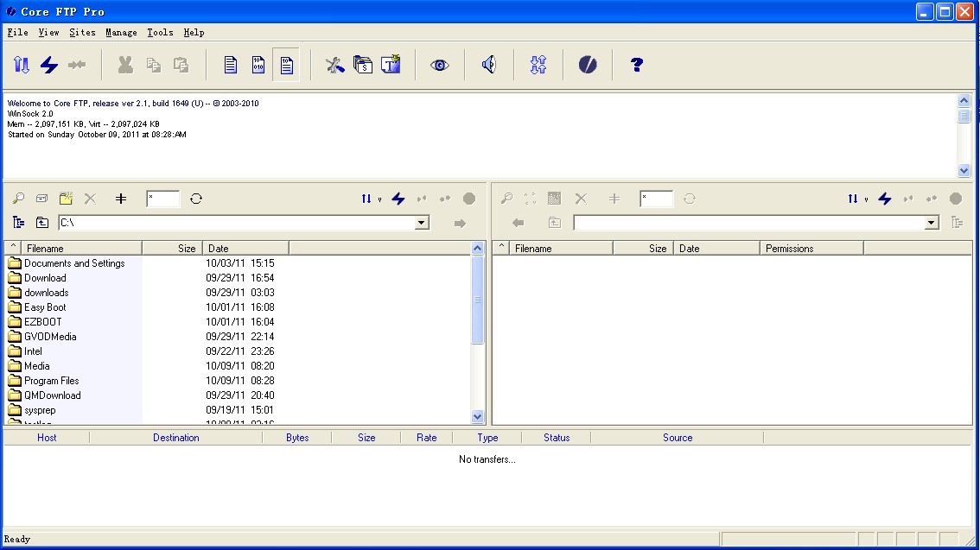
Task: Open the Tools menu
Action: click(160, 32)
